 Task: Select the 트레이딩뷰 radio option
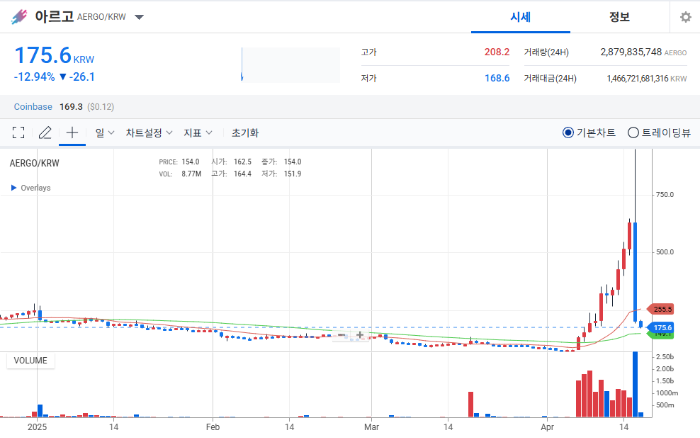click(659, 133)
